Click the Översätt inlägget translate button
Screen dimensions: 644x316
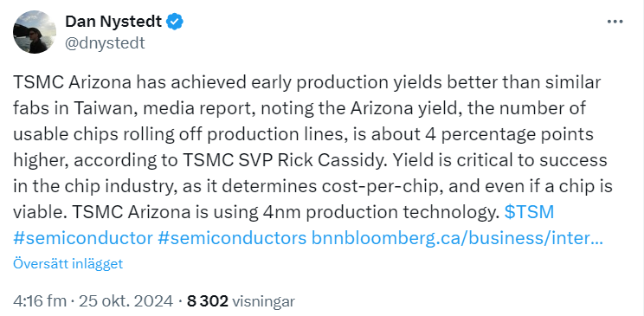[68, 263]
